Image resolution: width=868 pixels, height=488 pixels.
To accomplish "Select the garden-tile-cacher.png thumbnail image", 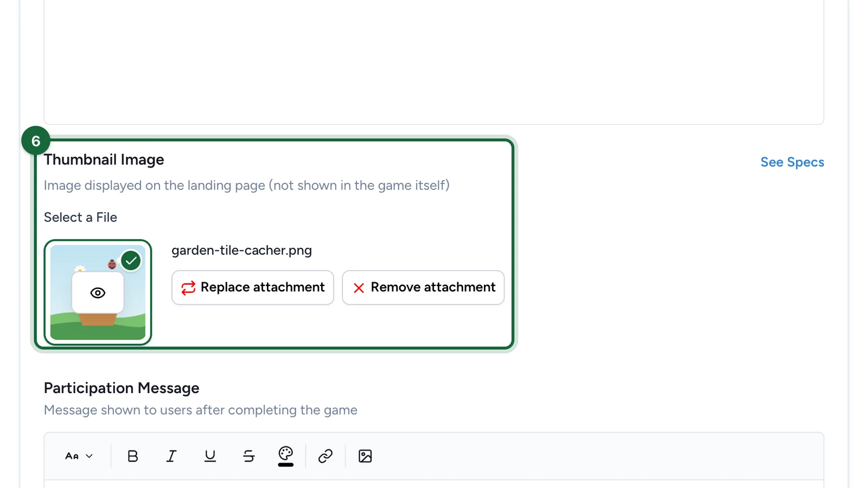I will click(98, 292).
